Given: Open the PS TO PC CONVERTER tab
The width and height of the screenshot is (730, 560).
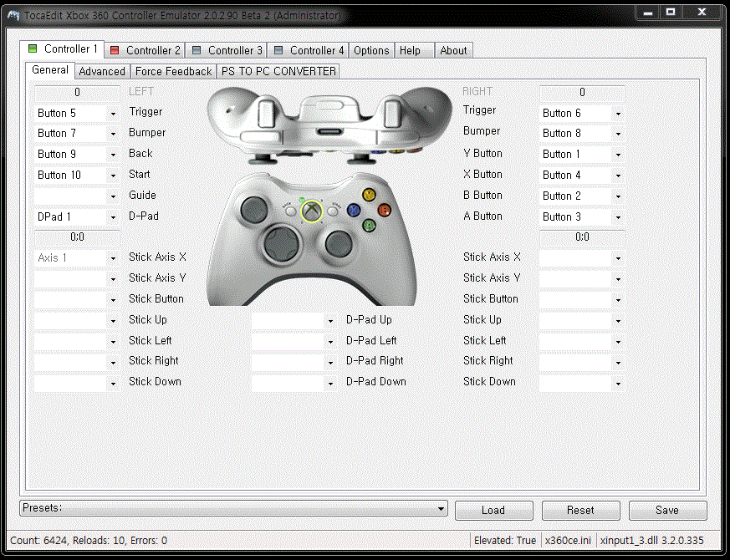Looking at the screenshot, I should [x=278, y=71].
